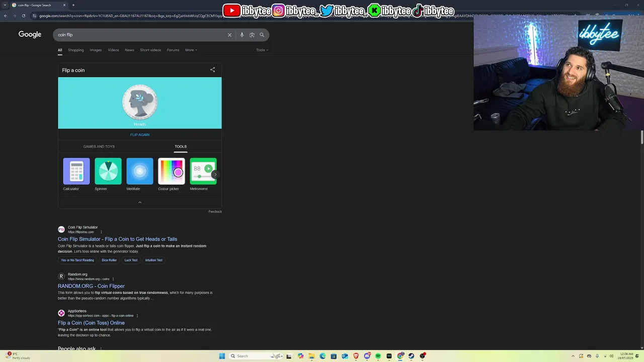This screenshot has height=362, width=644.
Task: Open a new browser tab
Action: pyautogui.click(x=73, y=5)
